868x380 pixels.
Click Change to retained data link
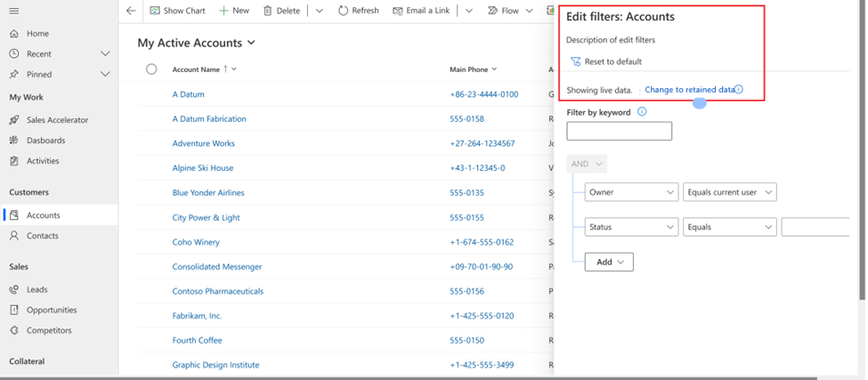(689, 90)
